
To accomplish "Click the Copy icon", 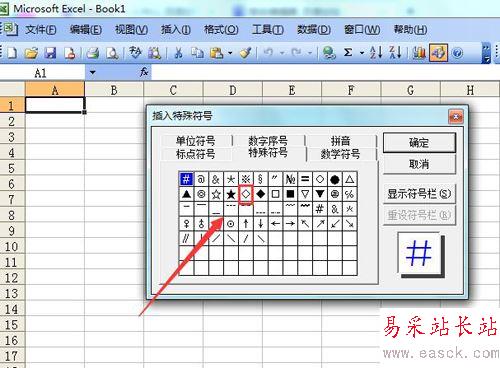I will [197, 53].
